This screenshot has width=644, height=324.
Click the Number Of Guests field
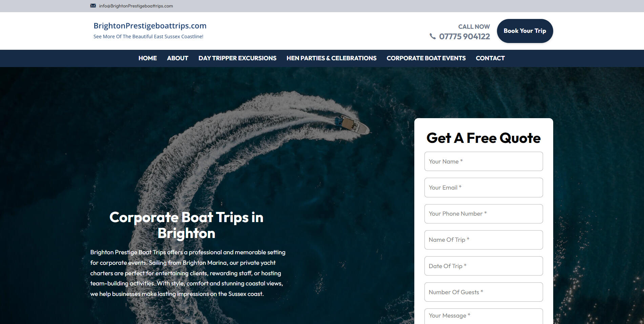point(483,292)
